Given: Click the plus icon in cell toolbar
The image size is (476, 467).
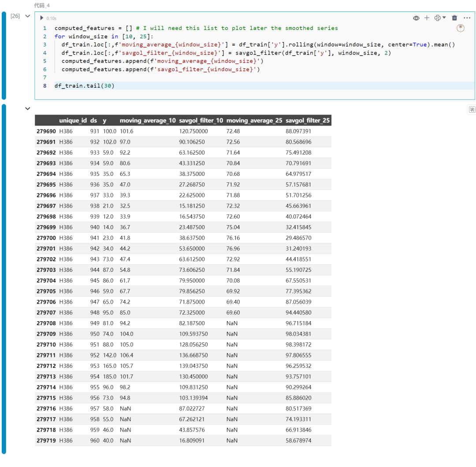Looking at the screenshot, I should coord(427,18).
